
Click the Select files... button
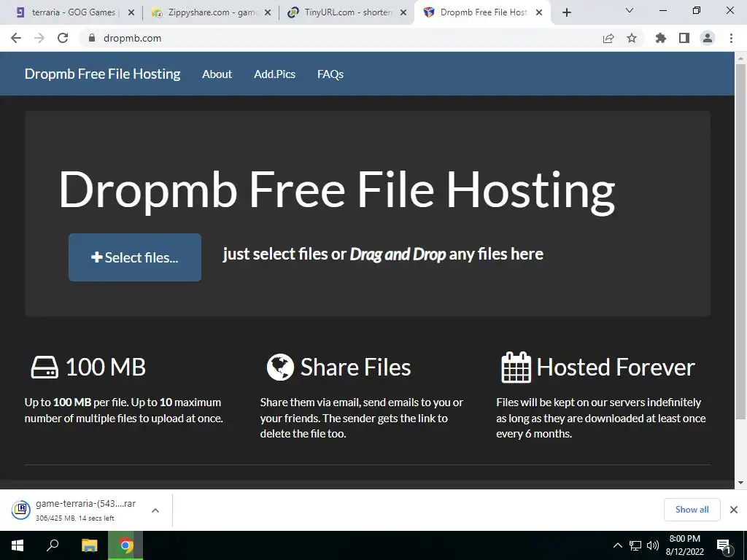coord(135,257)
